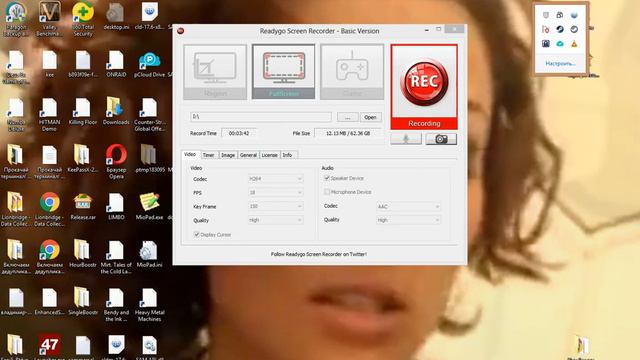This screenshot has width=640, height=360.
Task: Open the video Codec H264 dropdown
Action: pyautogui.click(x=276, y=179)
